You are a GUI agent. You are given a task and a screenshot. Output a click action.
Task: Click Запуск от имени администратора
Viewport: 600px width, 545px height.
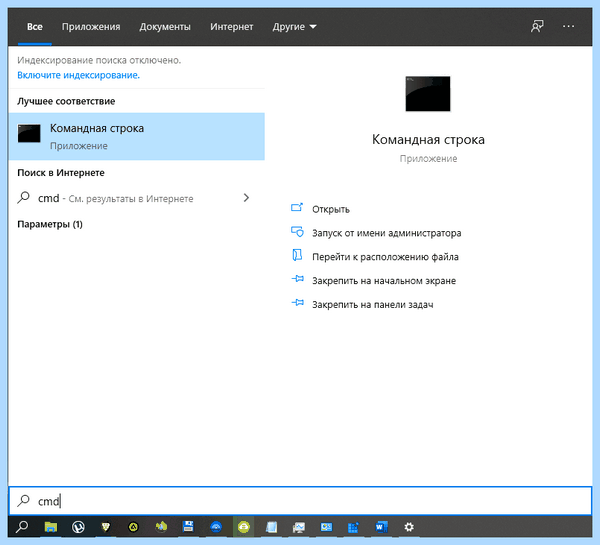point(386,233)
